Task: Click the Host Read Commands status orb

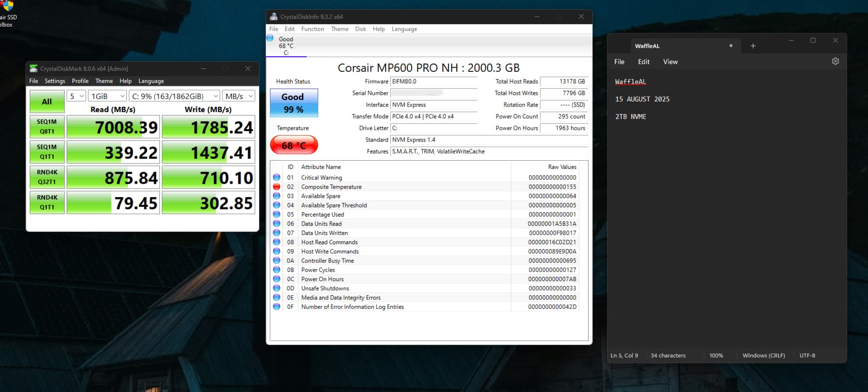Action: coord(277,242)
